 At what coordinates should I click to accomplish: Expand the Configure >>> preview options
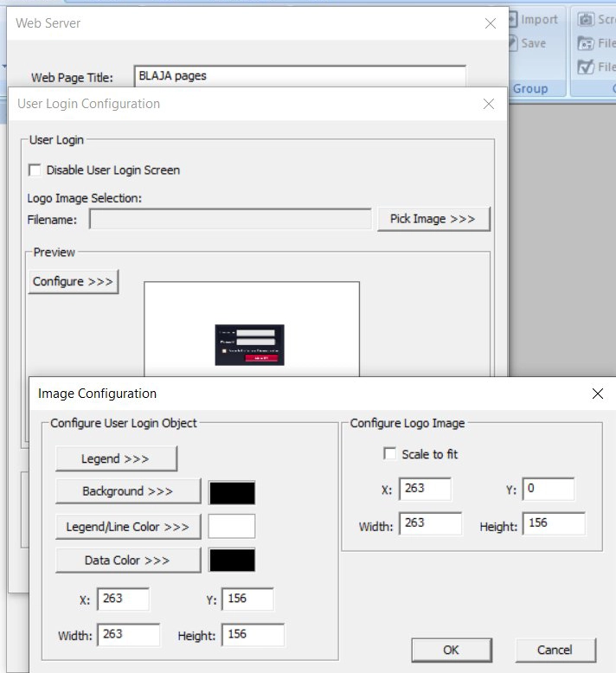tap(73, 282)
